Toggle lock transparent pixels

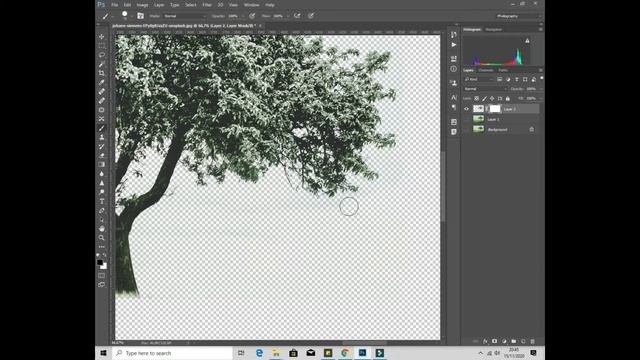(476, 98)
